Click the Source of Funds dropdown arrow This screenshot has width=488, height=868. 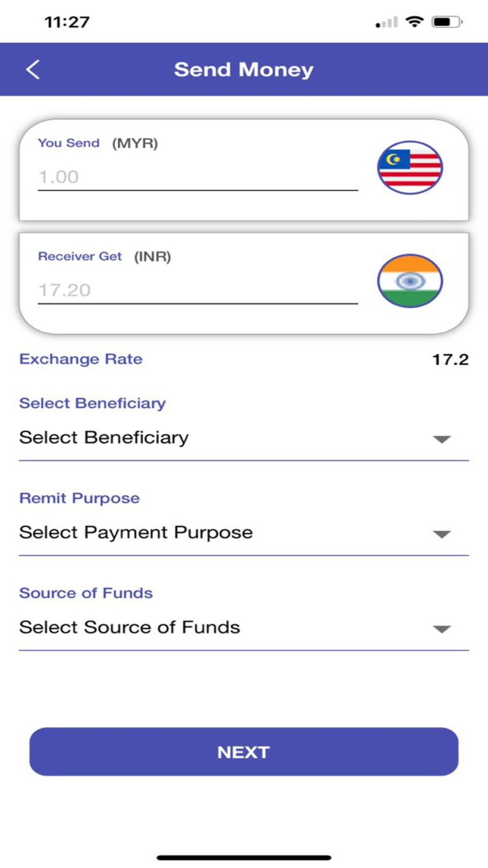[x=442, y=629]
